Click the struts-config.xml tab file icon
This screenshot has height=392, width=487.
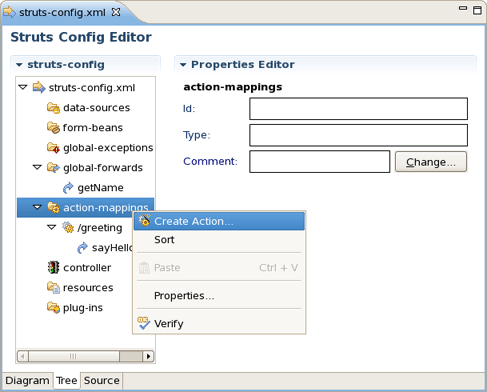(9, 12)
